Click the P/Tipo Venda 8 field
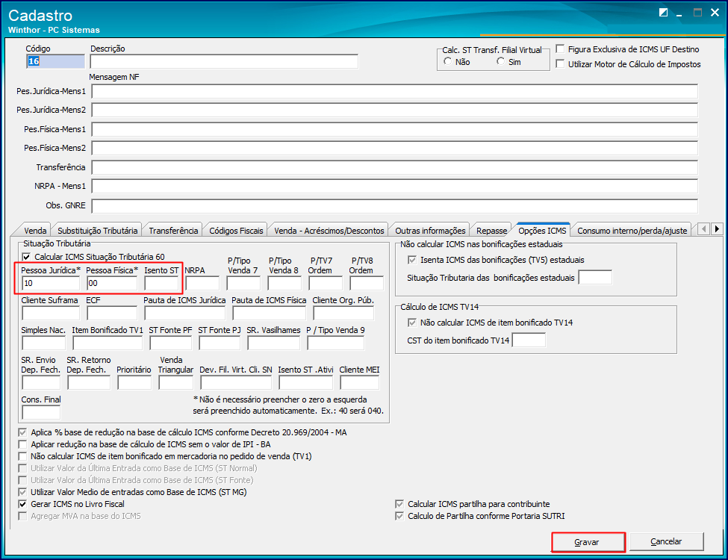The height and width of the screenshot is (560, 728). click(x=284, y=283)
